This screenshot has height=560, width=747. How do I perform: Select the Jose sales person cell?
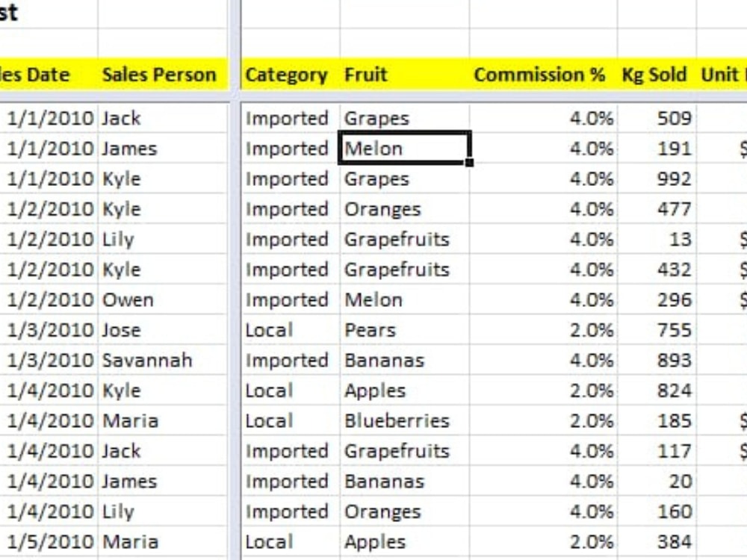pos(162,330)
